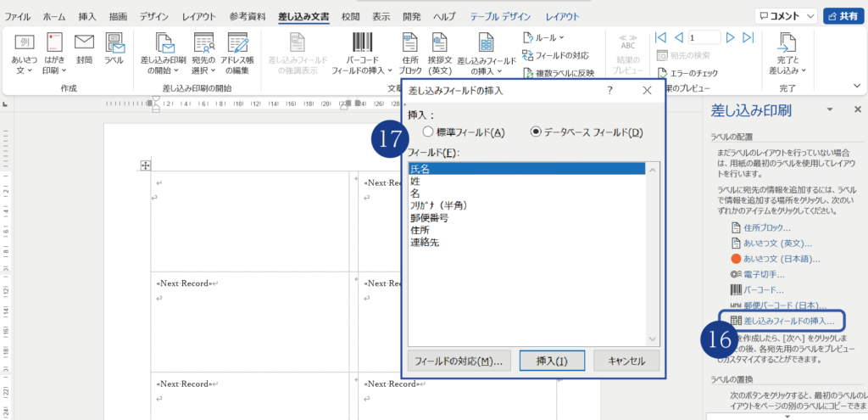The width and height of the screenshot is (868, 420).
Task: Switch to the 校閲 ribbon tab
Action: pos(350,16)
